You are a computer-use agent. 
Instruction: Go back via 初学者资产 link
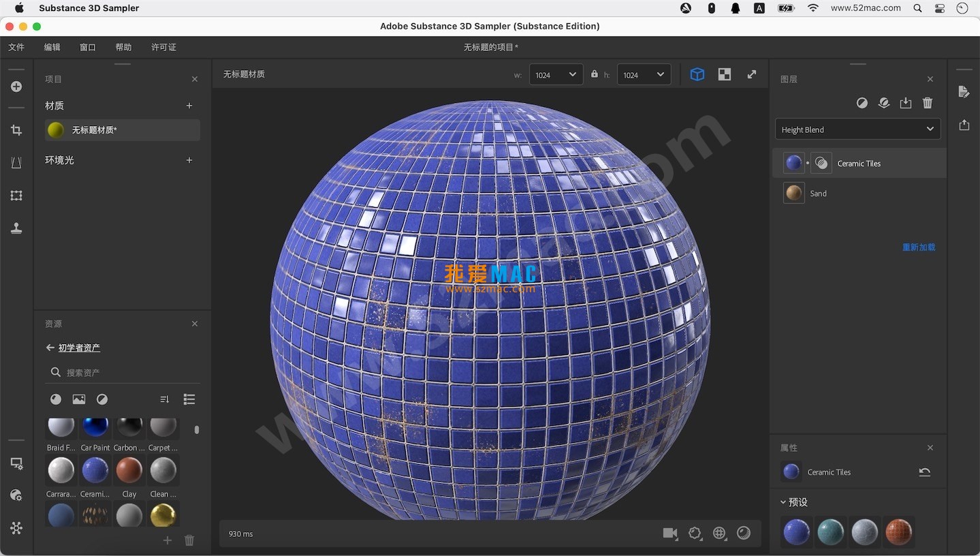[x=79, y=347]
